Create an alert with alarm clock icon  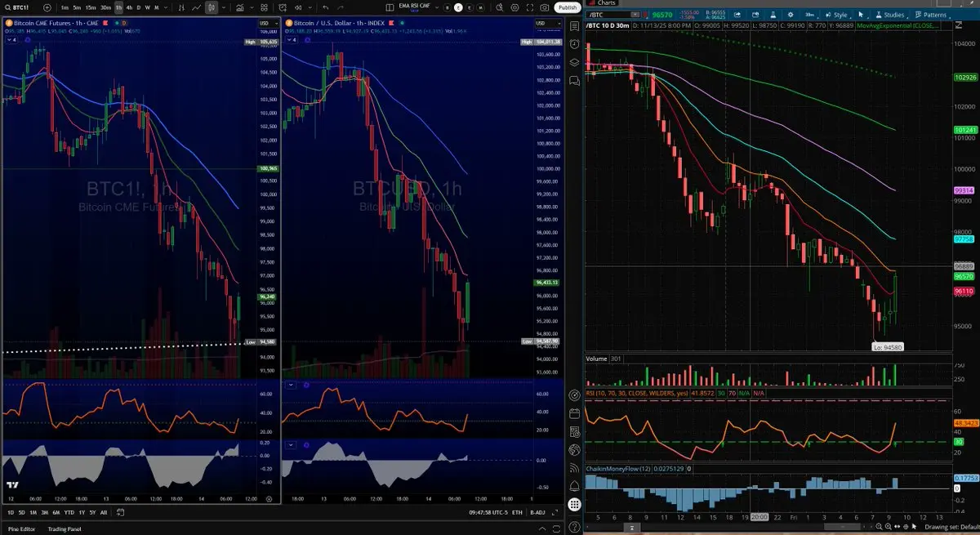(x=283, y=7)
